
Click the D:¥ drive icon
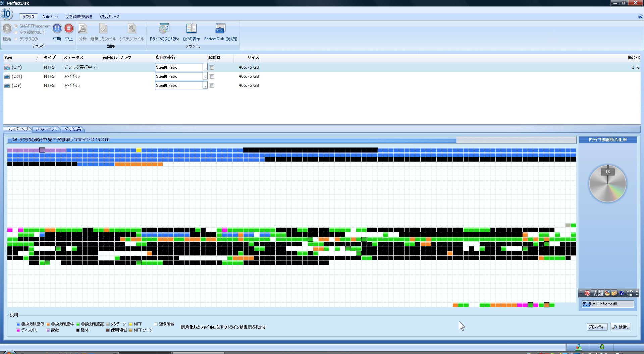7,76
